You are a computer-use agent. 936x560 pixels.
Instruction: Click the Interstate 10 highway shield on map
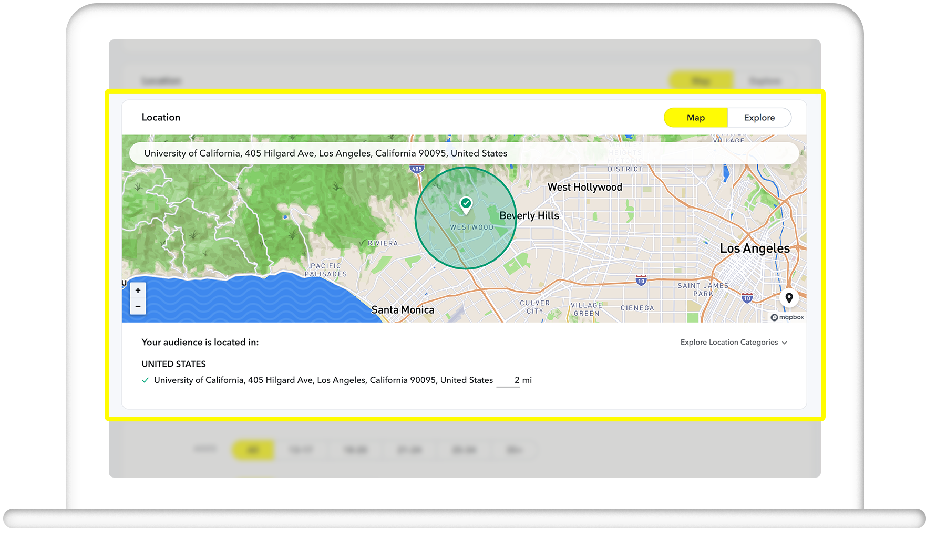(641, 281)
